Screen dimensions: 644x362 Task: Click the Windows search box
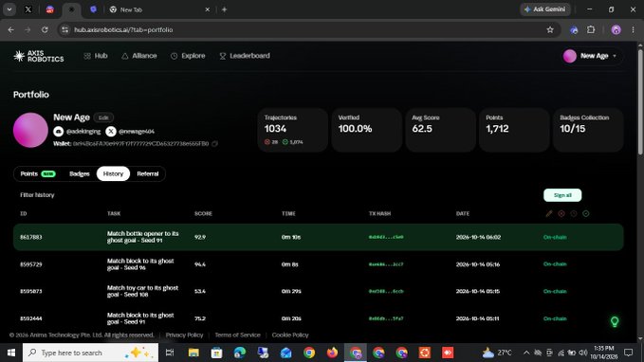(90, 353)
